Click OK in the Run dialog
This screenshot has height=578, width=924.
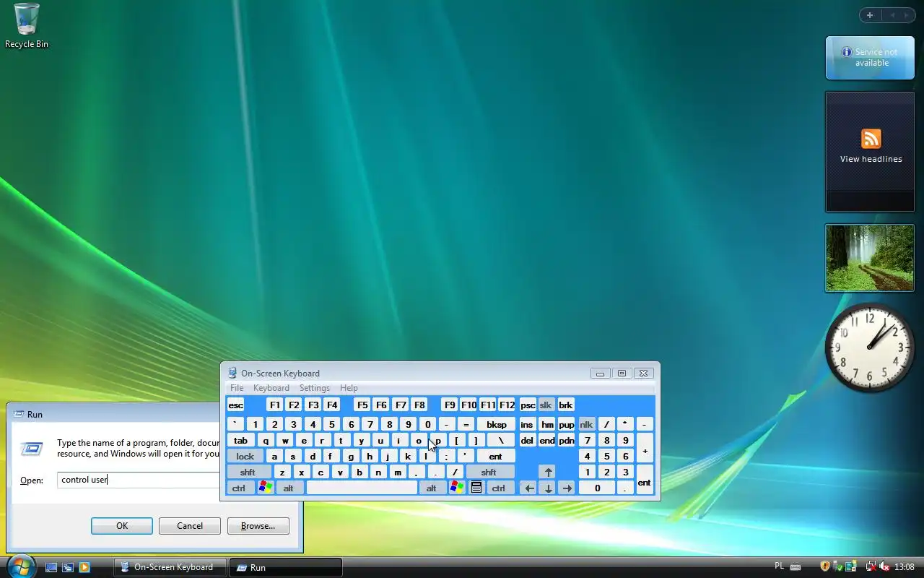coord(122,526)
